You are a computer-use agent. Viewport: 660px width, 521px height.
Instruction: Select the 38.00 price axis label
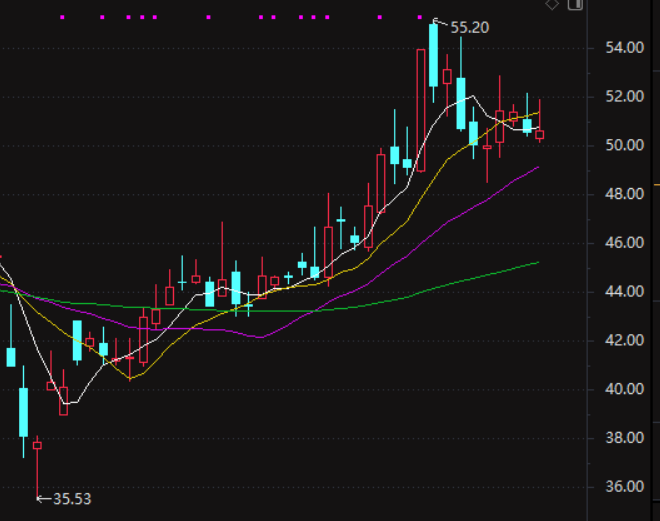click(625, 438)
